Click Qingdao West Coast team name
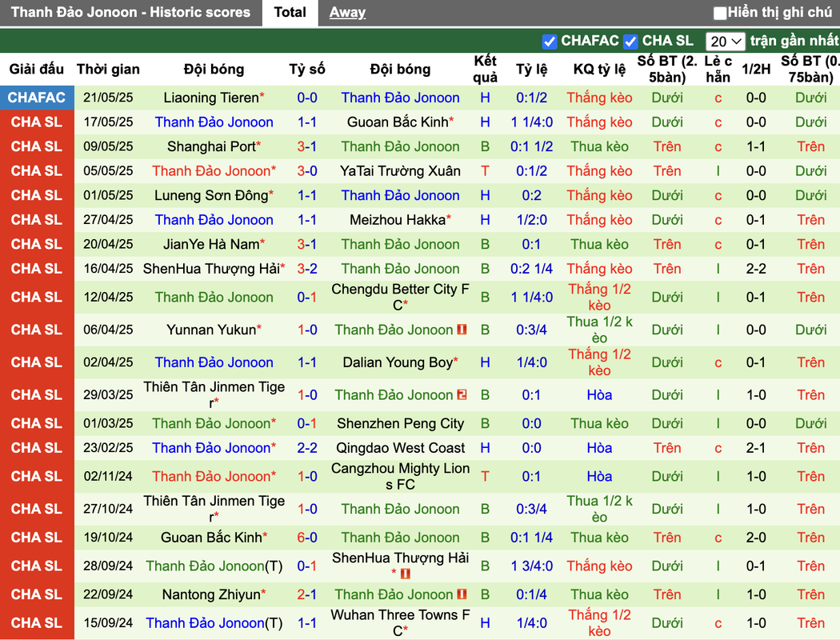The height and width of the screenshot is (640, 840). tap(400, 448)
